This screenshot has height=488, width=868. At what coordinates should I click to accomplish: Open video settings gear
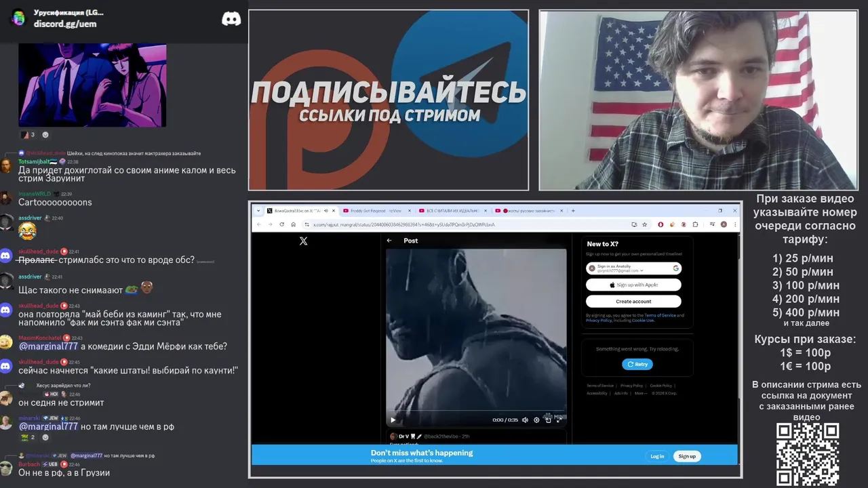point(536,420)
